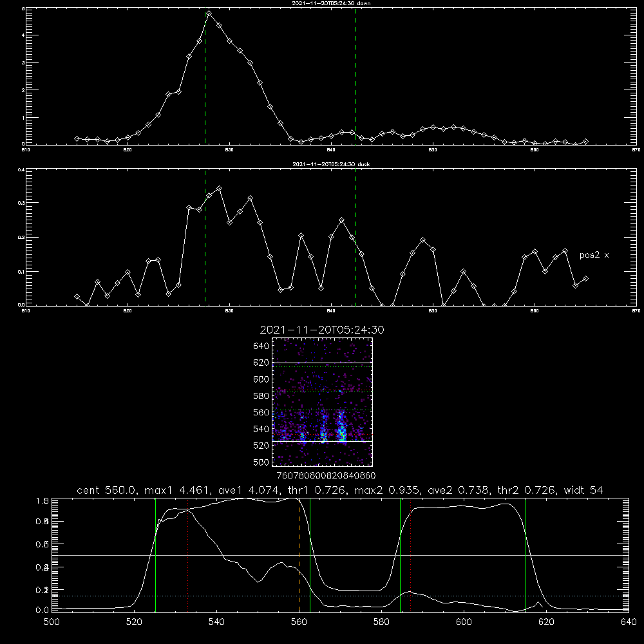
Task: Click the green vertical line near 615 in bottom plot
Action: tap(526, 555)
